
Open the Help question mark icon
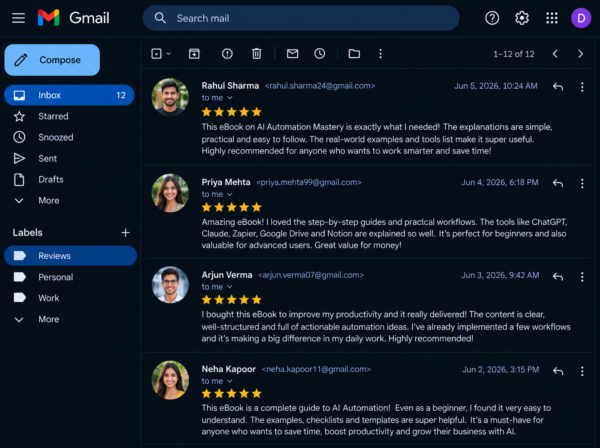[492, 18]
